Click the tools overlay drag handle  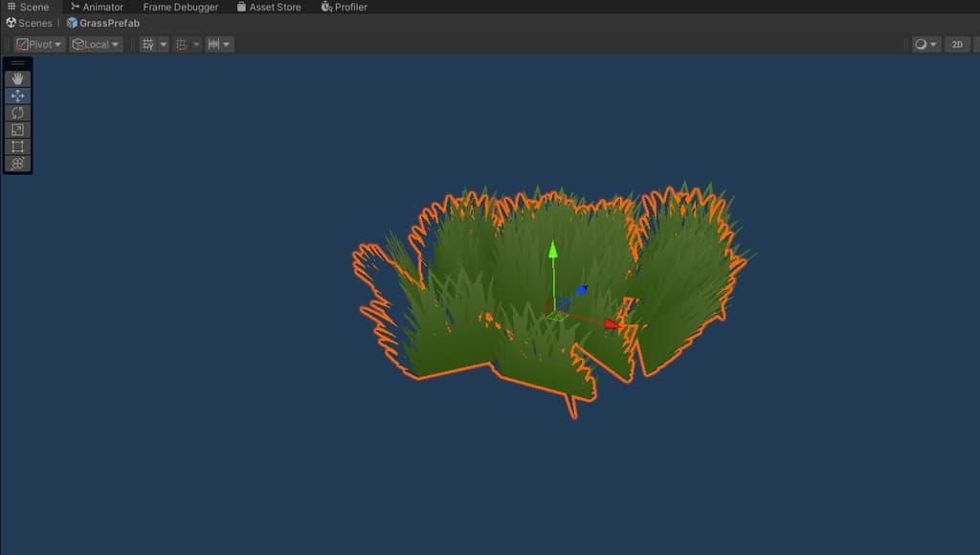pos(17,63)
